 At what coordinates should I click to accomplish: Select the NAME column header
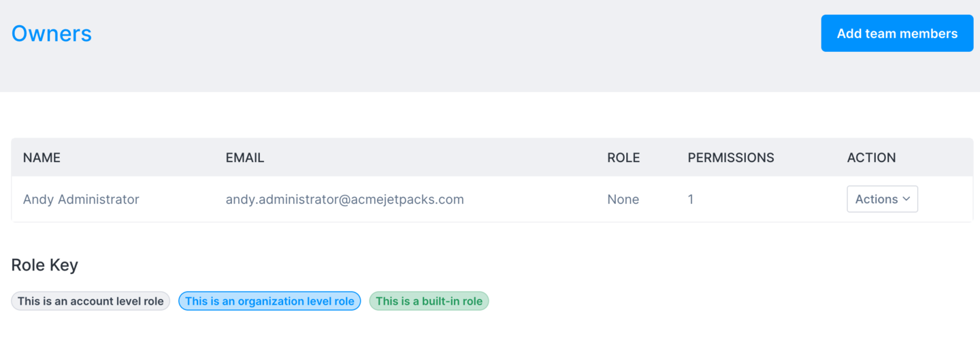(x=42, y=157)
